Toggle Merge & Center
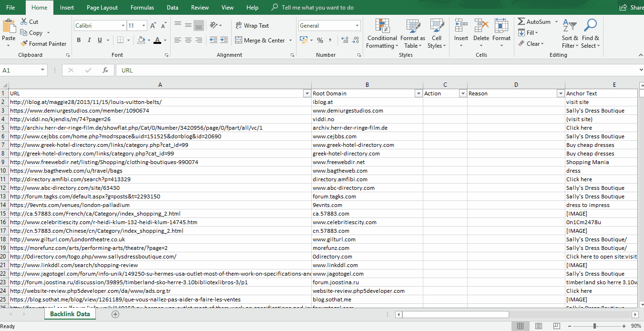Viewport: 644px width, 331px height. point(260,41)
